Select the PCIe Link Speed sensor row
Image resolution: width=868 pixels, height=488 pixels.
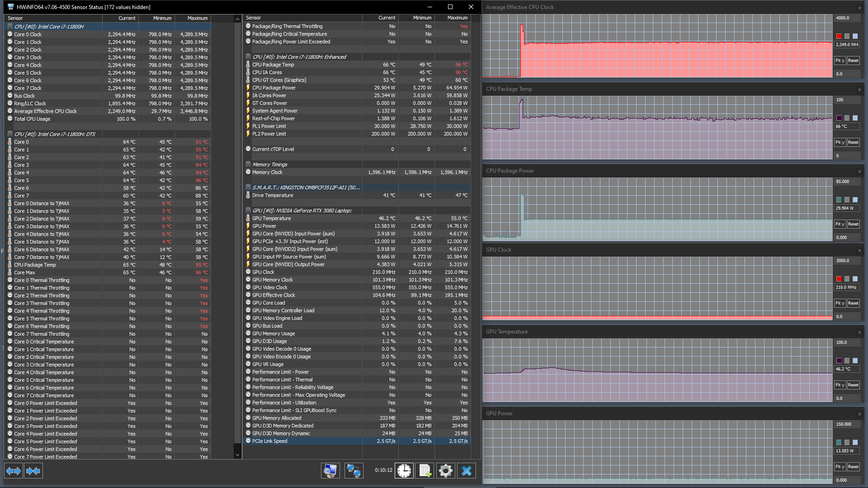coord(270,441)
